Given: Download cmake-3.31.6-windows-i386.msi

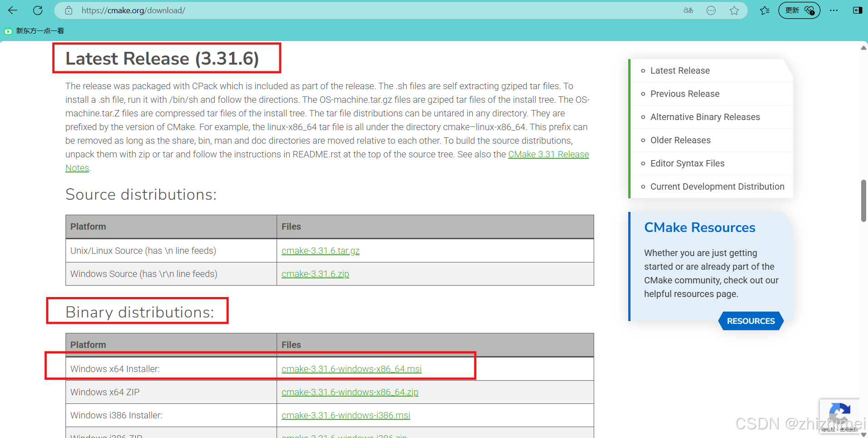Looking at the screenshot, I should pyautogui.click(x=346, y=415).
